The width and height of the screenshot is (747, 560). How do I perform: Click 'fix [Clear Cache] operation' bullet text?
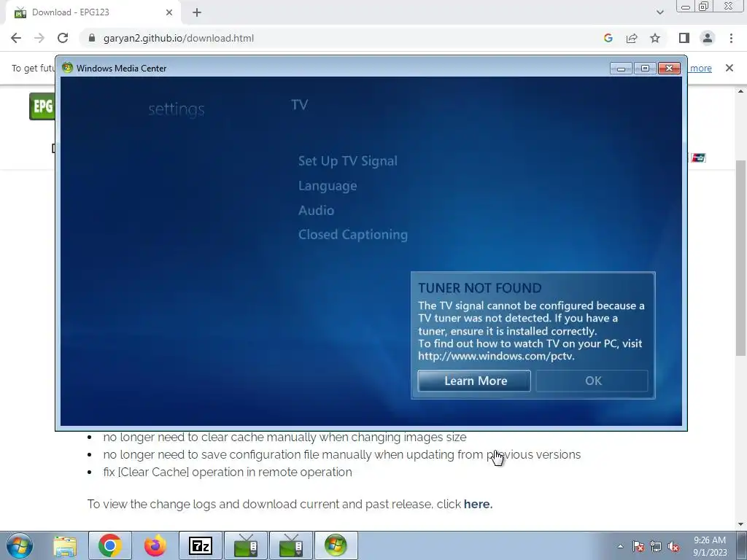228,472
